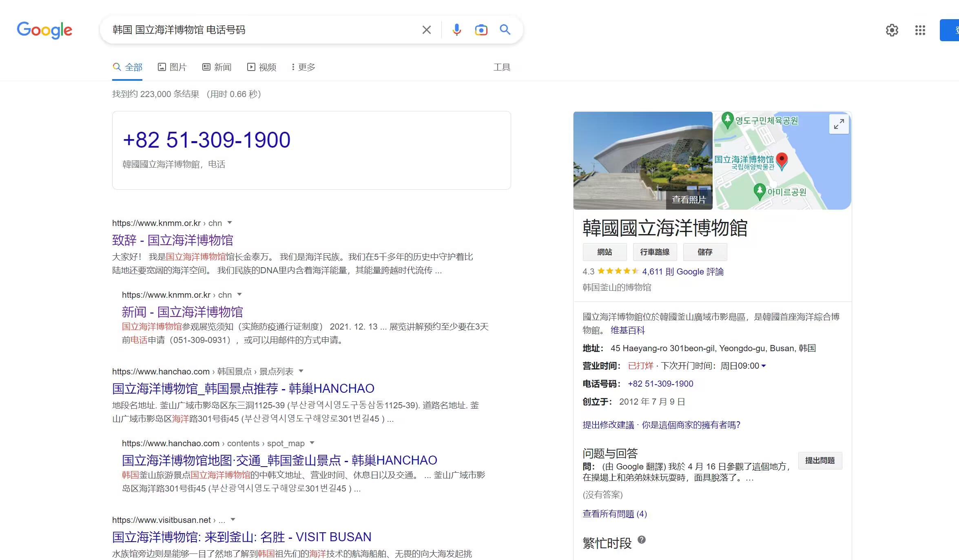Screen dimensions: 959x560
Task: Click the https://www.visitbusan.net breadcrumb
Action: [168, 520]
